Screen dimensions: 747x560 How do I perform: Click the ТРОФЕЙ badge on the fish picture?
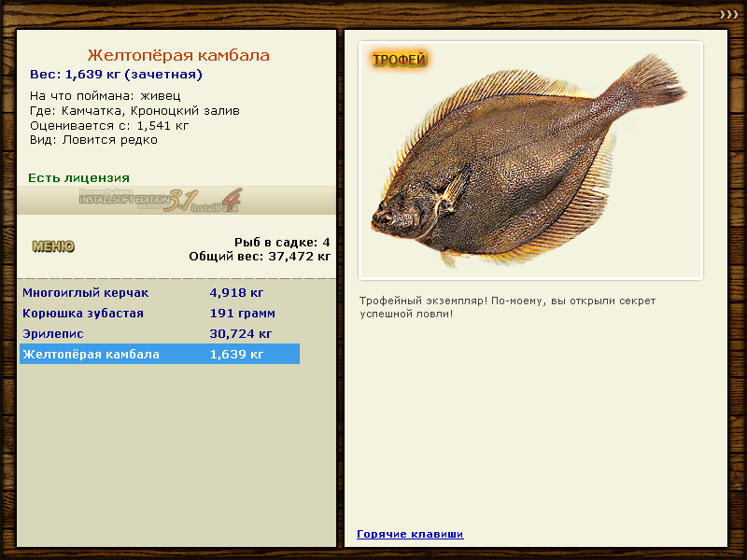click(x=400, y=61)
